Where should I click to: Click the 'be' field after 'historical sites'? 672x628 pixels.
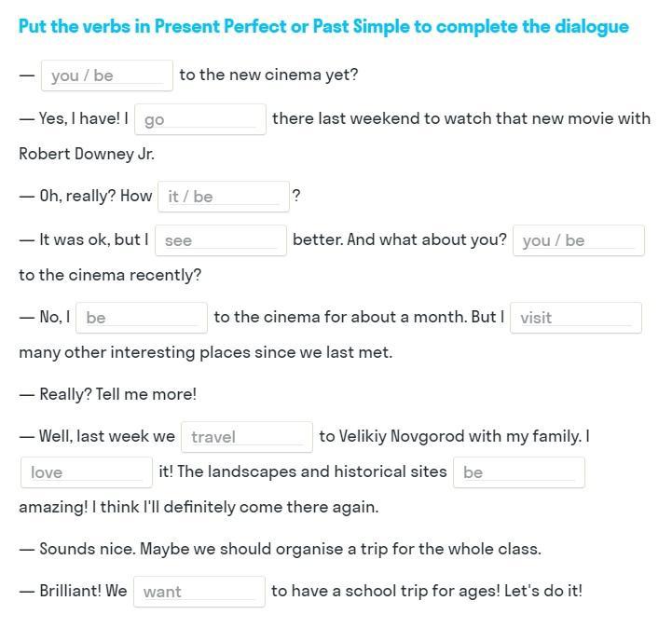coord(519,472)
